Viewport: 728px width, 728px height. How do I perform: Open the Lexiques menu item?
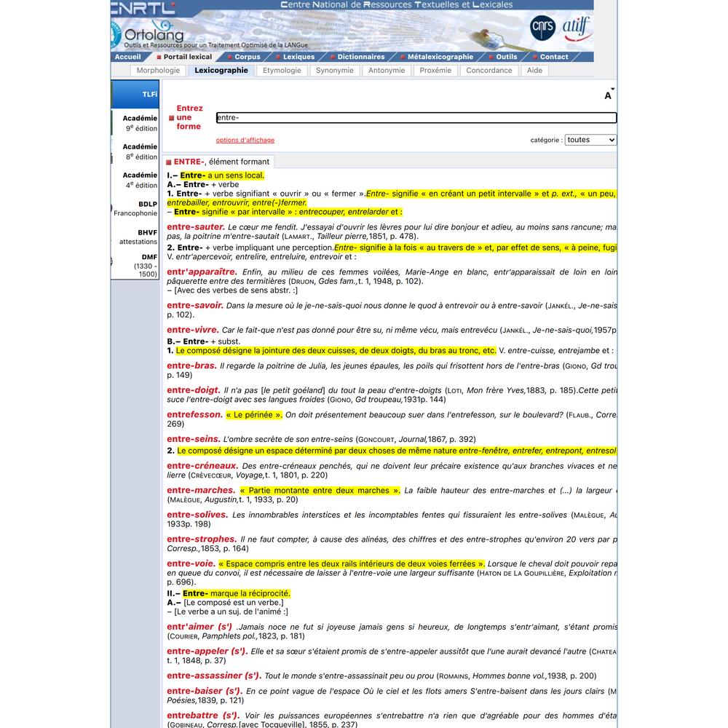[298, 57]
